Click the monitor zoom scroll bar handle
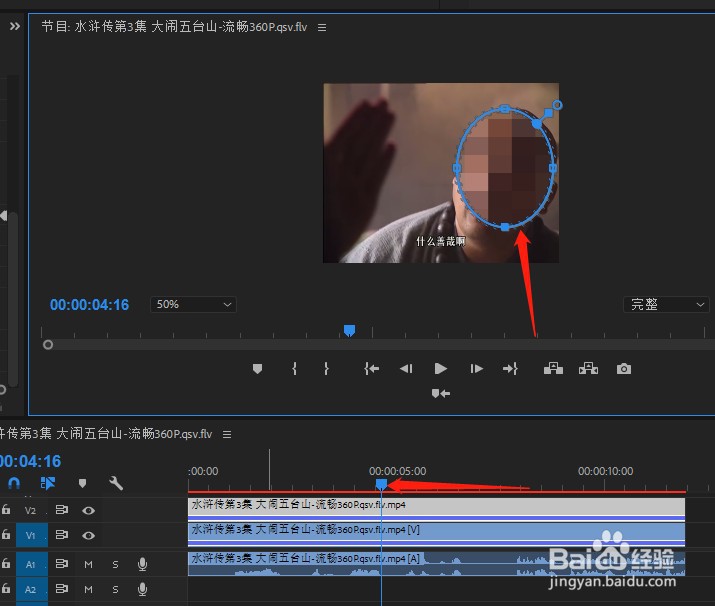Viewport: 715px width, 606px height. 48,345
